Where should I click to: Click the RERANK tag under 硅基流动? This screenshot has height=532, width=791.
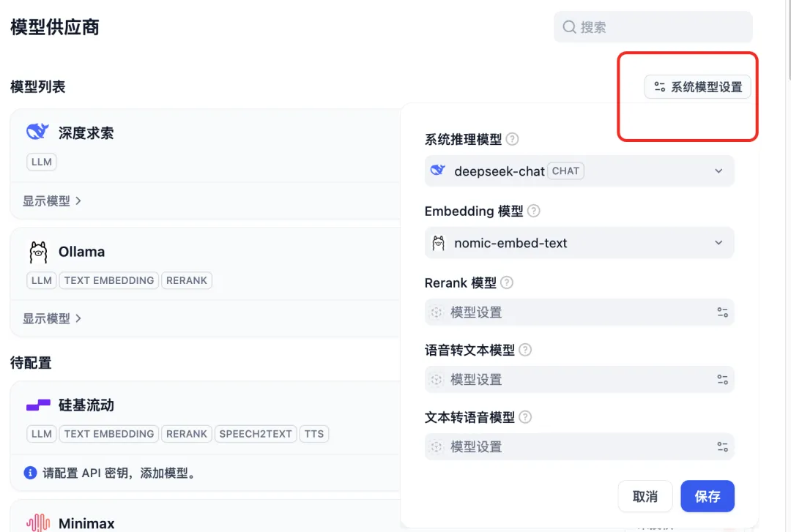(187, 434)
